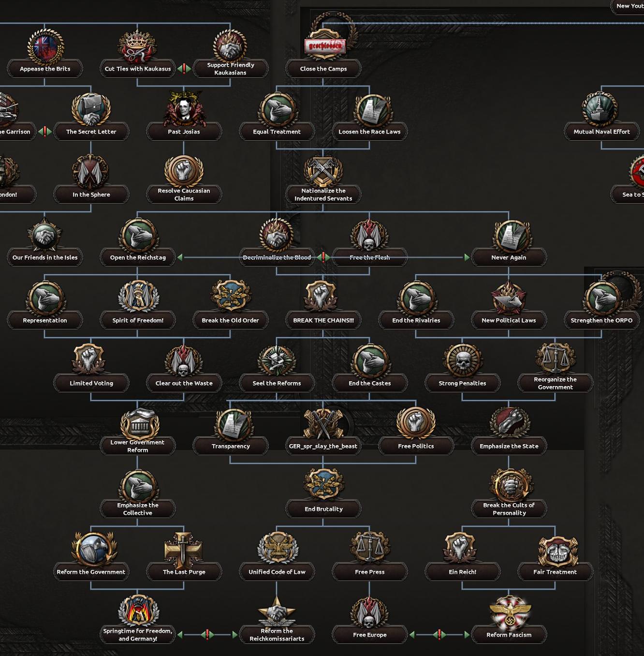
Task: Select the Emphasize the Collective label
Action: tap(138, 509)
